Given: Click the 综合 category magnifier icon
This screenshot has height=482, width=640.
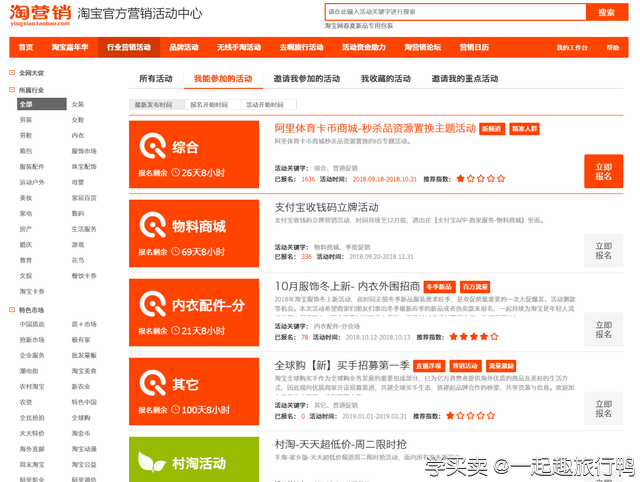Looking at the screenshot, I should (153, 146).
